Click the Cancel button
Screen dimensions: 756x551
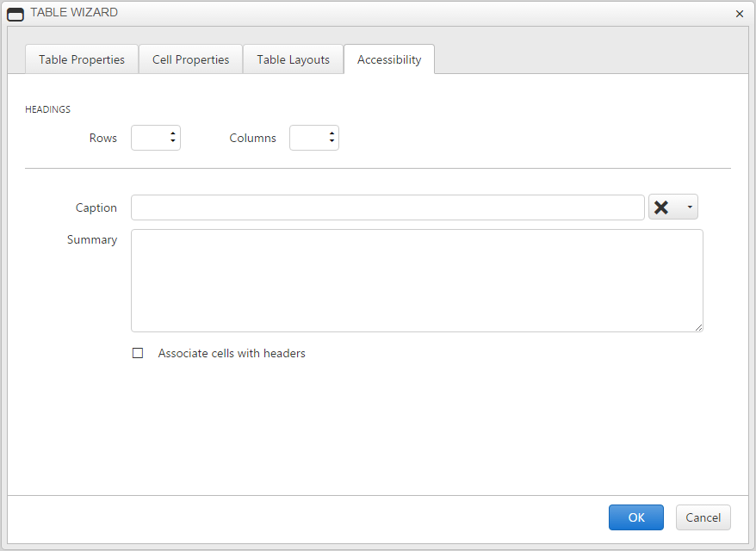(x=703, y=517)
